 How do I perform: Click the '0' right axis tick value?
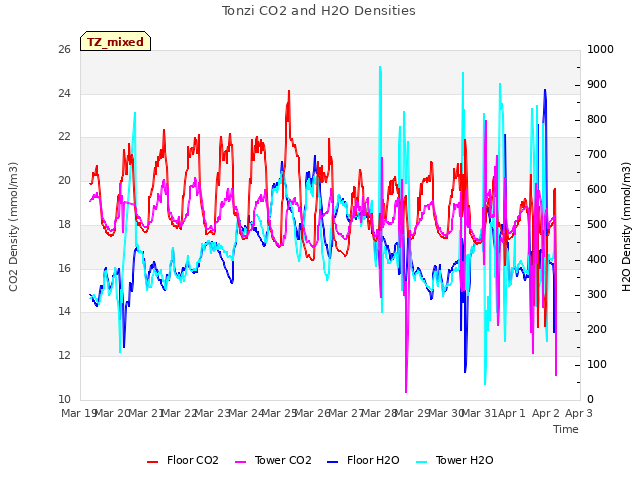coord(590,399)
